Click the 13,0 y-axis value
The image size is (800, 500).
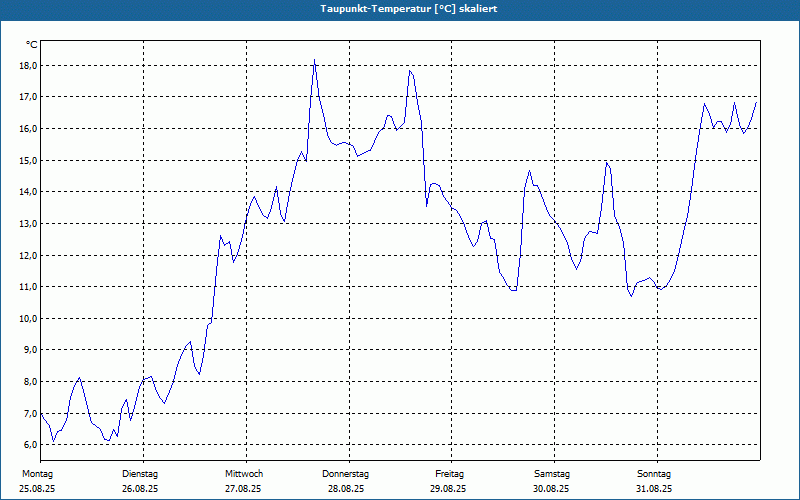tap(29, 223)
